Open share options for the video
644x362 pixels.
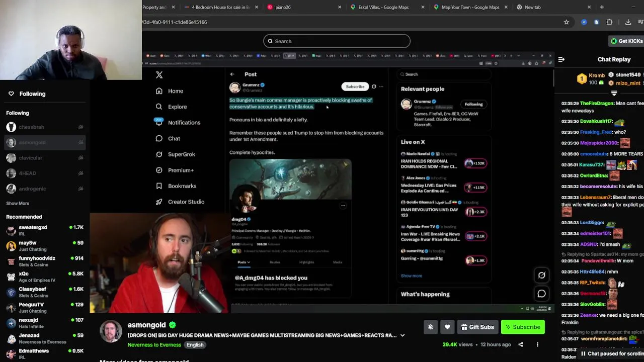(x=521, y=344)
